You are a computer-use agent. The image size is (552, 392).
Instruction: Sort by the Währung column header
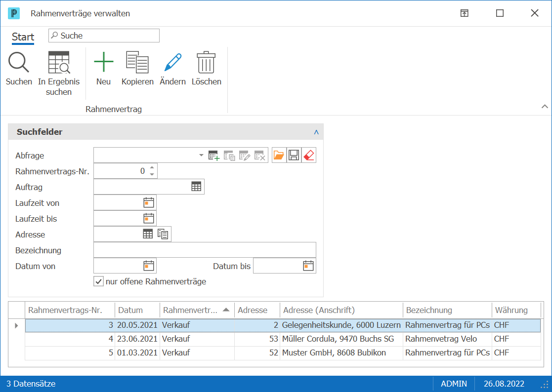(516, 310)
